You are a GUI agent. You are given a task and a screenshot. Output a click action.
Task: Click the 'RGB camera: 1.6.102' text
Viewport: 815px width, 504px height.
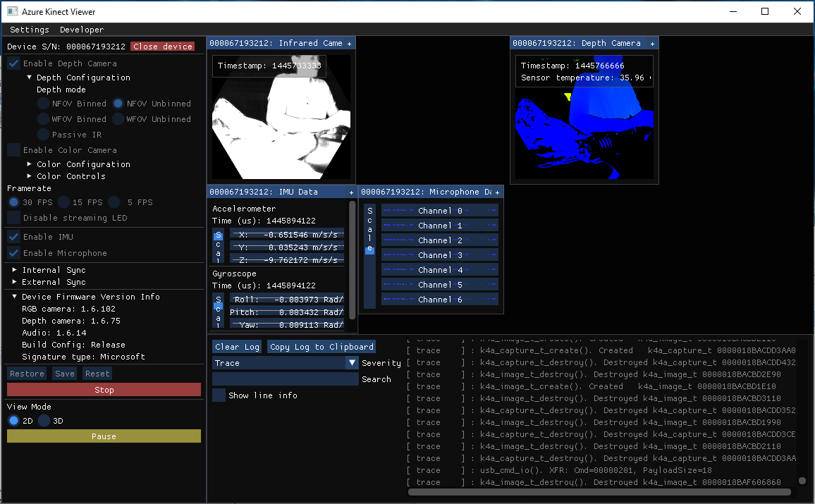click(68, 309)
